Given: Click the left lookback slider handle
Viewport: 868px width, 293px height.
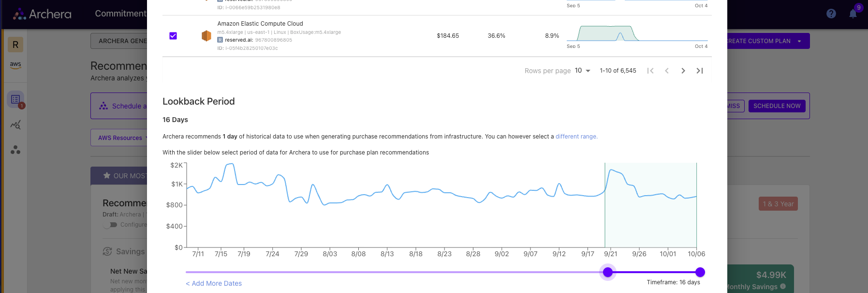Looking at the screenshot, I should pos(608,272).
